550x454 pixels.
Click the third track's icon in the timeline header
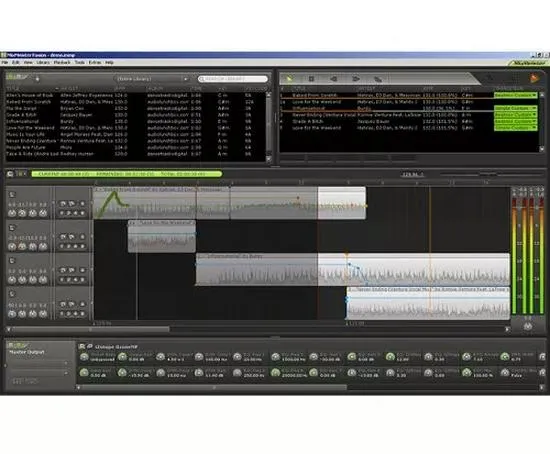12,261
